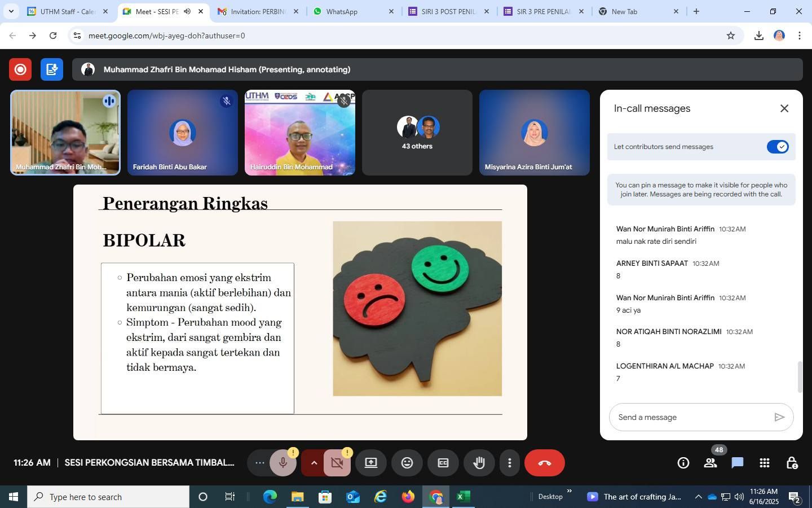Toggle Let contributors send messages switch

coord(777,147)
